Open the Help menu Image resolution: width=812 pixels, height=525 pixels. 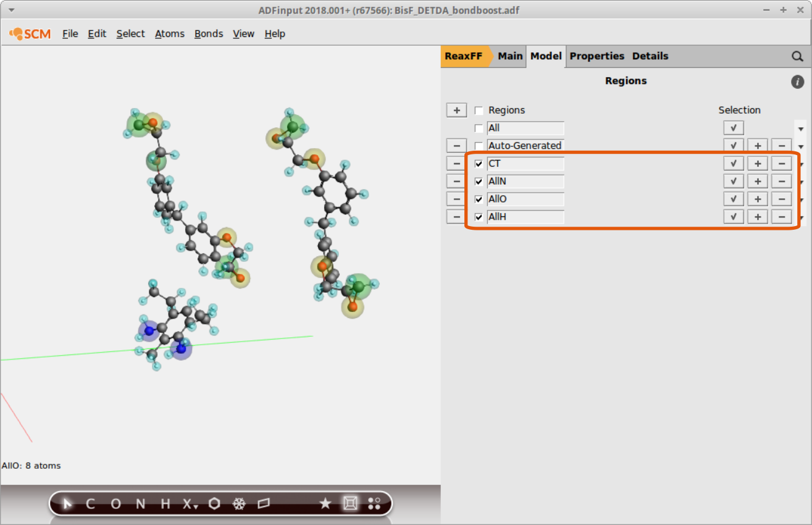(275, 34)
